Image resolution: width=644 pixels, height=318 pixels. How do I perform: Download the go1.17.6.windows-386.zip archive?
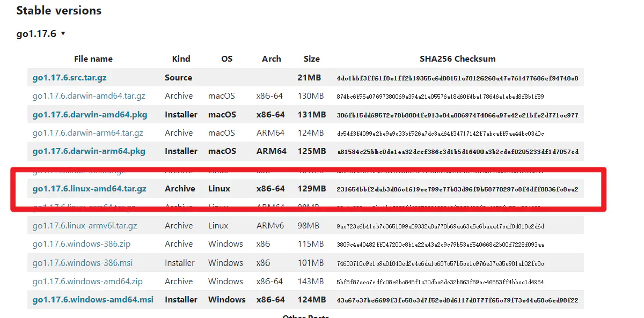[x=81, y=244]
